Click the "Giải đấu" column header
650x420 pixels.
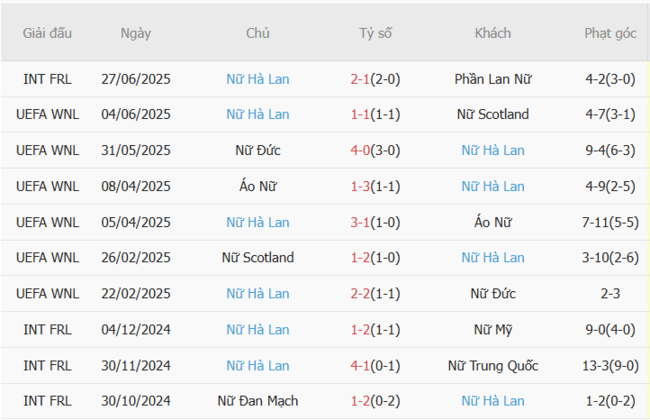tap(47, 33)
